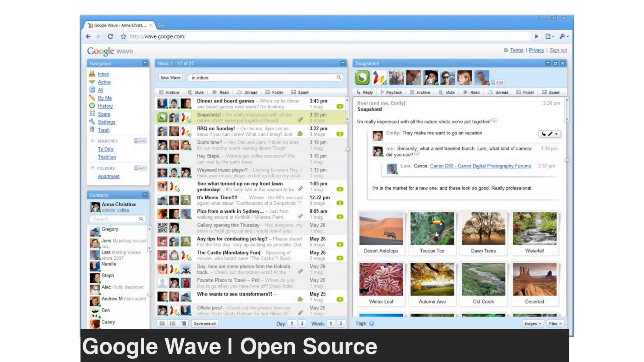This screenshot has height=362, width=644.
Task: Open the browser wrench settings menu
Action: (x=563, y=36)
